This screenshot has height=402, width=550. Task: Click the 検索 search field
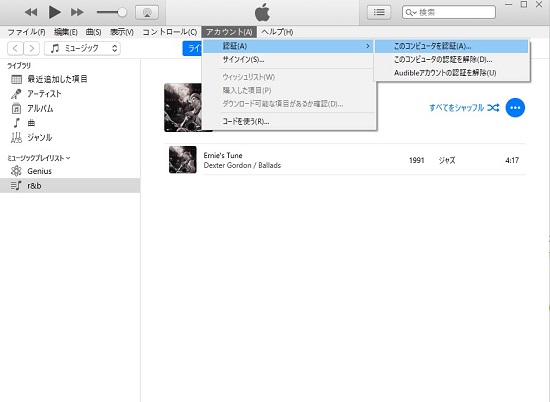click(449, 12)
